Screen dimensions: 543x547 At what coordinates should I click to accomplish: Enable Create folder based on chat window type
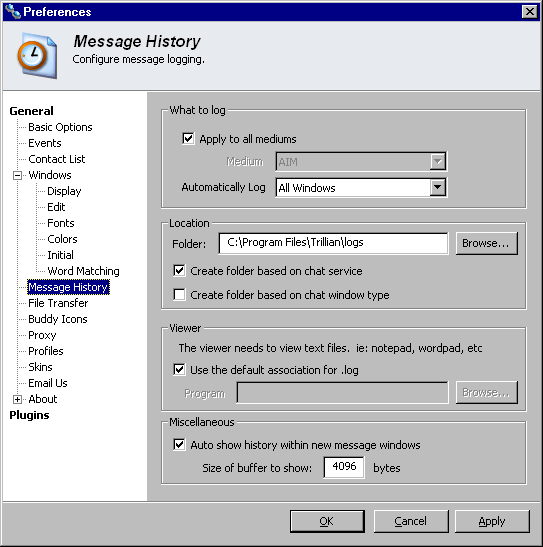click(179, 294)
